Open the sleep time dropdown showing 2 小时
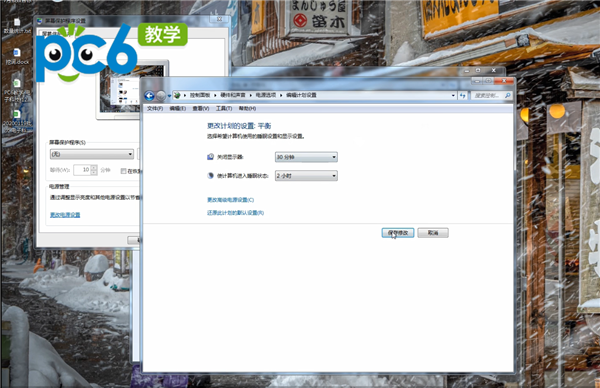 (306, 176)
